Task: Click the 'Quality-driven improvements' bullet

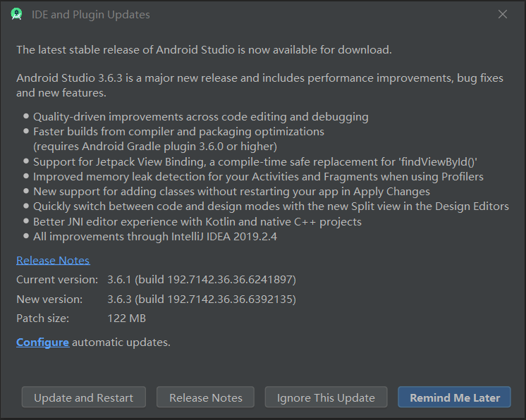Action: point(201,117)
